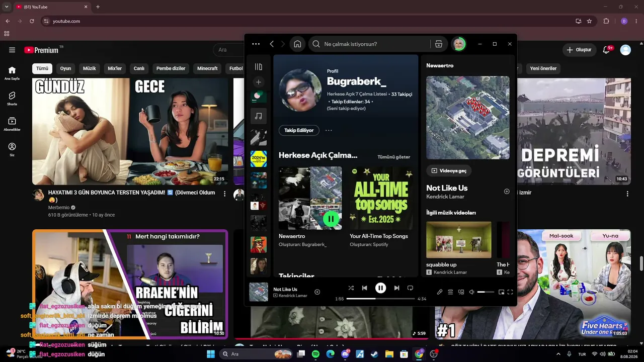This screenshot has height=362, width=644.
Task: Open Windows Start menu
Action: point(211,354)
